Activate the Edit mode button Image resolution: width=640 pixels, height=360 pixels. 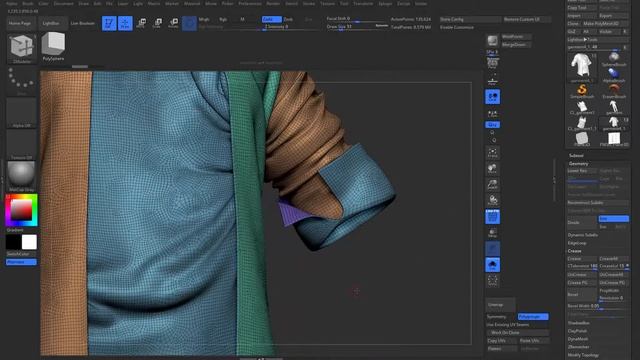coord(109,23)
